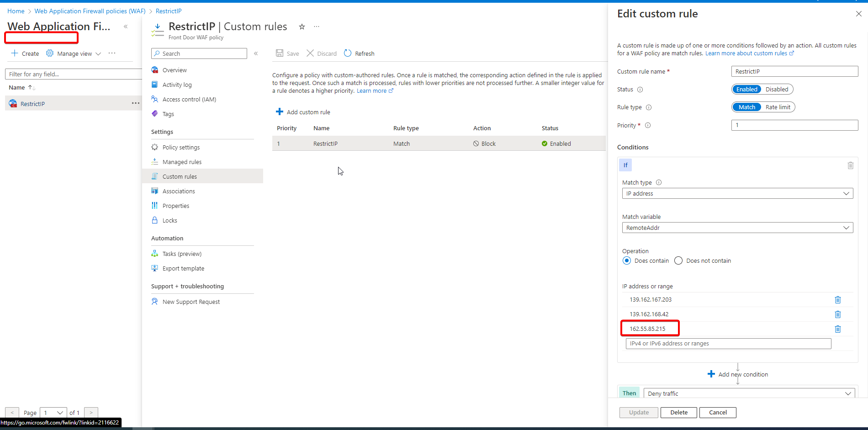
Task: Click the Cancel button
Action: tap(718, 412)
